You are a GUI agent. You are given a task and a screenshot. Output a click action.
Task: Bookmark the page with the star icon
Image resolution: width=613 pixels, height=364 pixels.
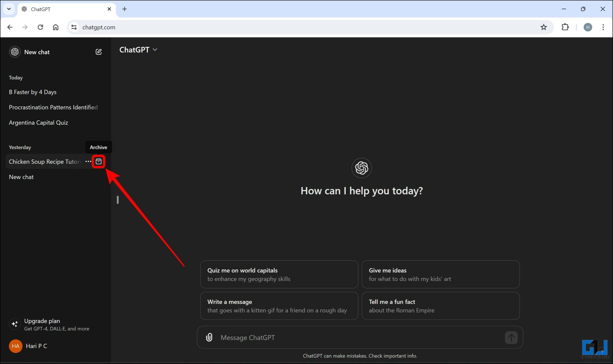point(544,27)
